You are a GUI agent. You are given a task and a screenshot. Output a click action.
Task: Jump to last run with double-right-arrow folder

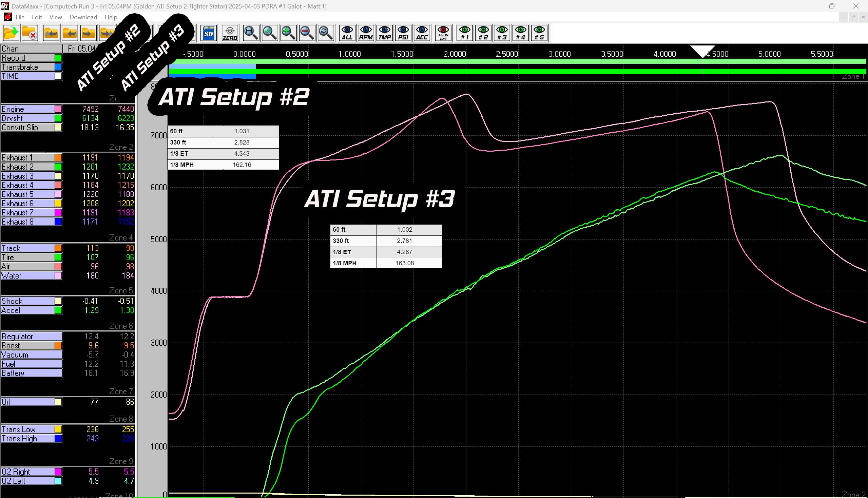coord(107,33)
